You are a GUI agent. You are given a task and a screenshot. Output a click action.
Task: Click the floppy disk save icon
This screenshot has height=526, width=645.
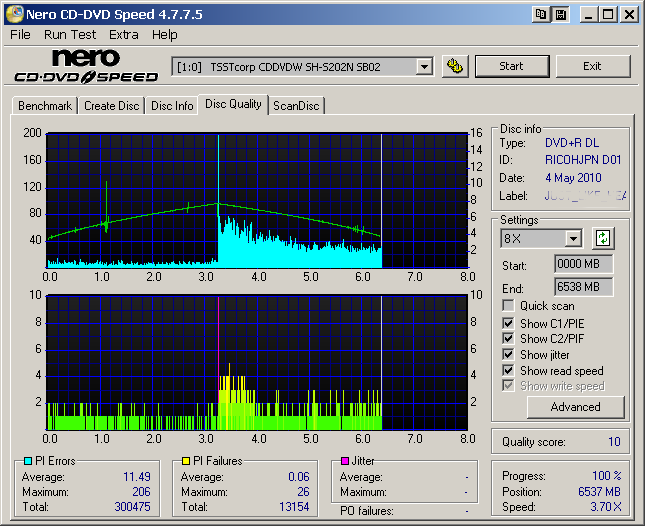pyautogui.click(x=560, y=14)
